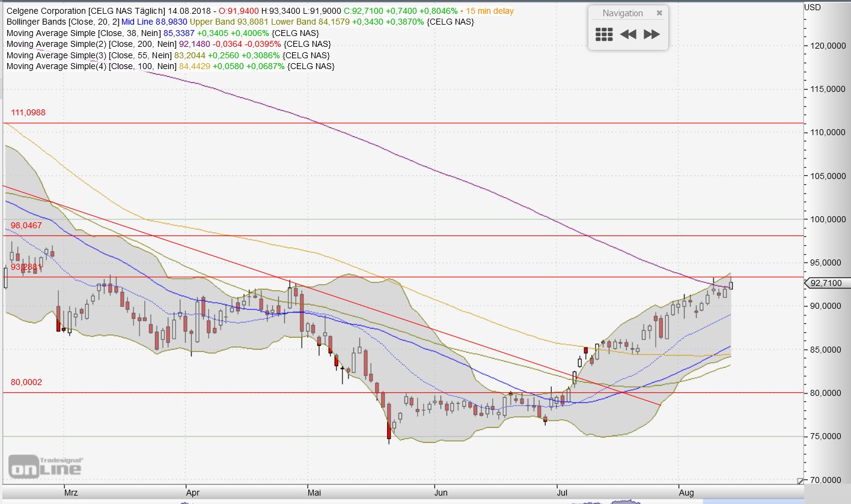Select the Navigation panel title
Screen dimensions: 851x504
click(623, 13)
